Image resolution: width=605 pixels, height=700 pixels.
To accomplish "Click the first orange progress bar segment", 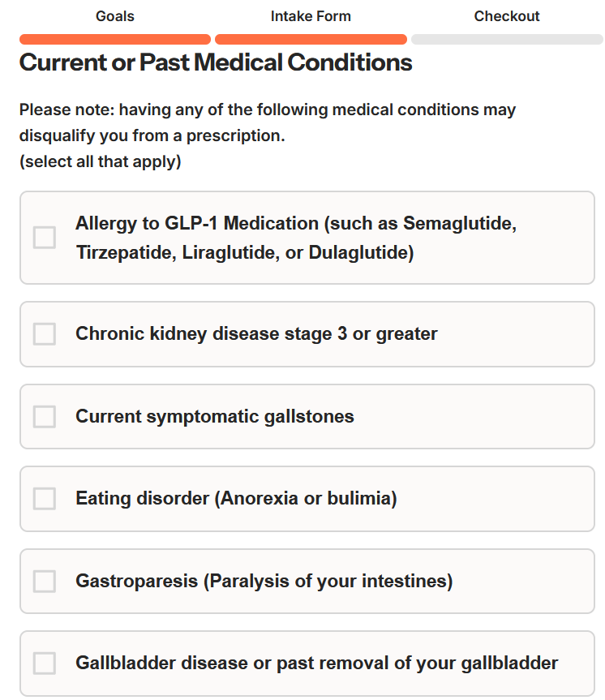I will (115, 39).
